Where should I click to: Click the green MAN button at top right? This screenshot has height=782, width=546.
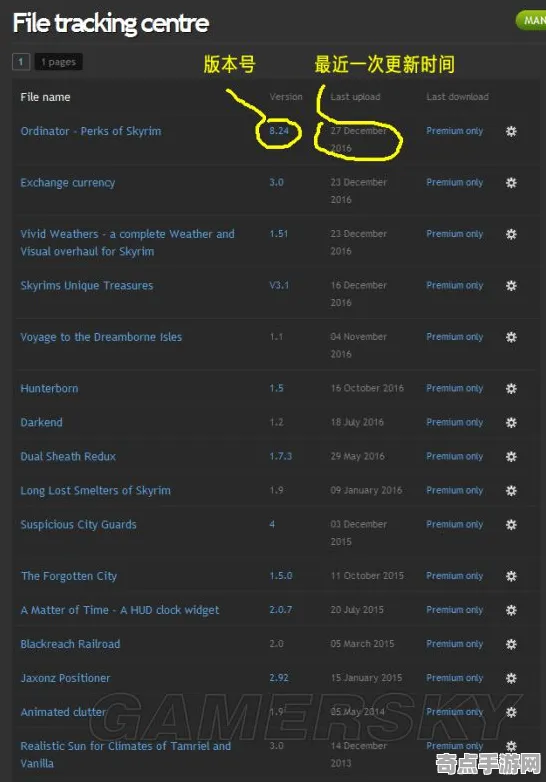(532, 20)
